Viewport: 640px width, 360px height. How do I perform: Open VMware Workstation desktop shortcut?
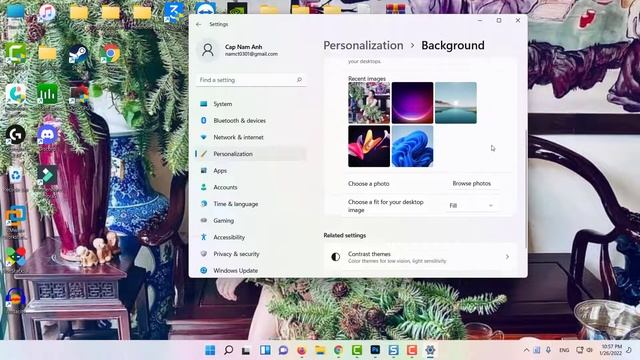click(16, 217)
